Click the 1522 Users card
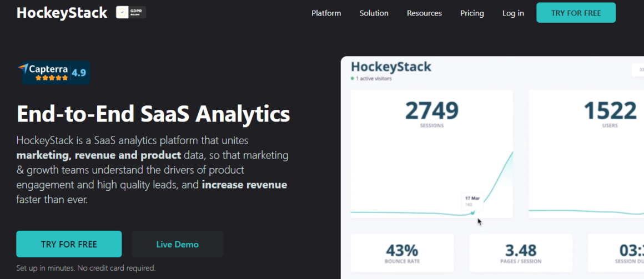 click(x=586, y=154)
